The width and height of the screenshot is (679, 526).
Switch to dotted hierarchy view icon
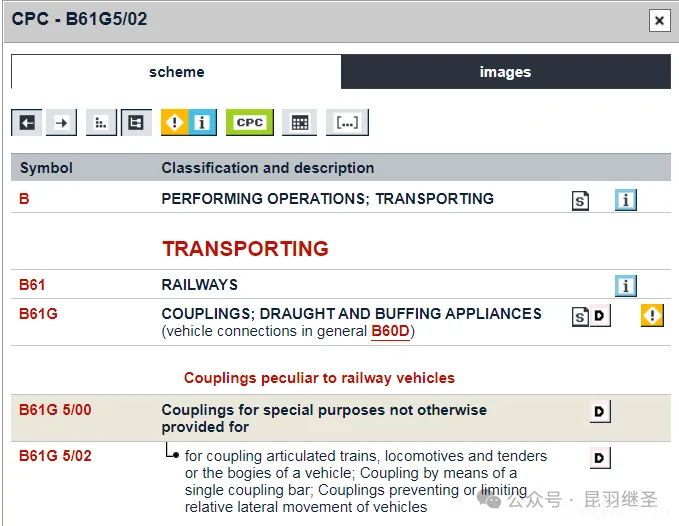100,123
